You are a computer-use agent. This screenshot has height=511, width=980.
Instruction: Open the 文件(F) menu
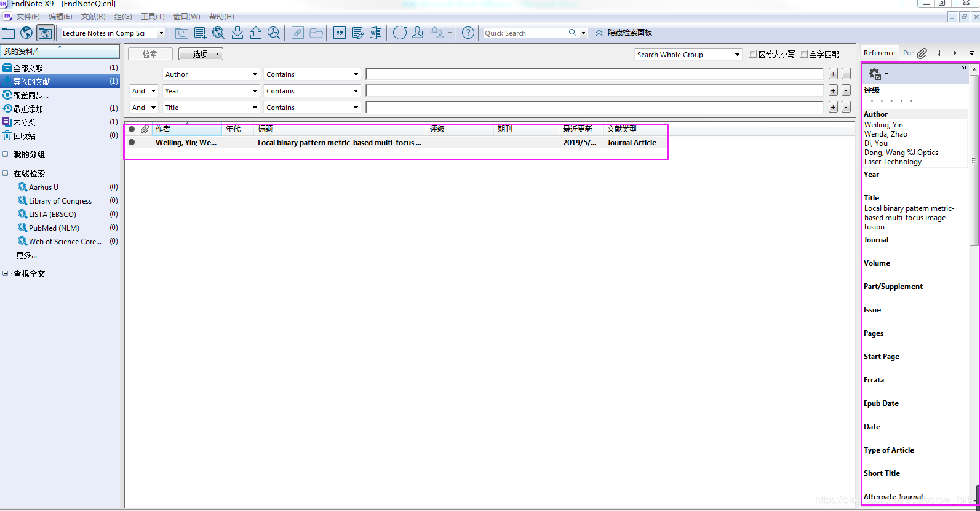pos(28,17)
